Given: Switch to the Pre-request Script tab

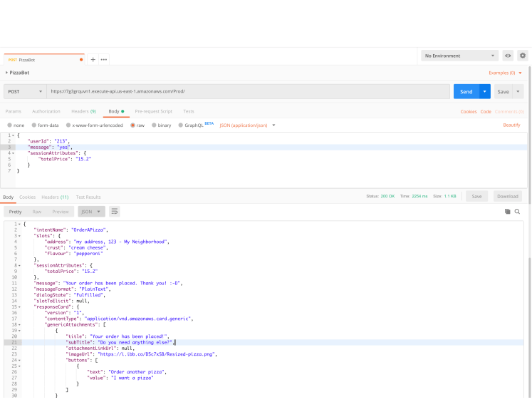Looking at the screenshot, I should coord(153,111).
